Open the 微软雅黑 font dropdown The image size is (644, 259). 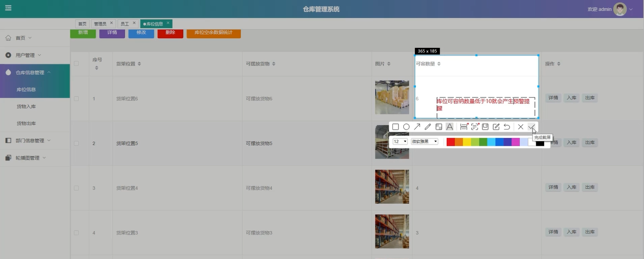click(x=424, y=141)
